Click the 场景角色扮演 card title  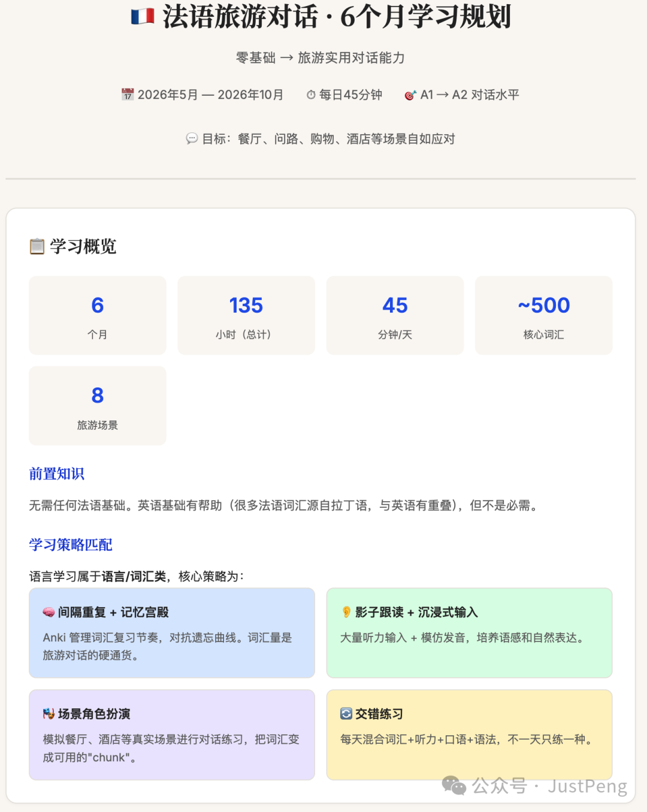94,714
